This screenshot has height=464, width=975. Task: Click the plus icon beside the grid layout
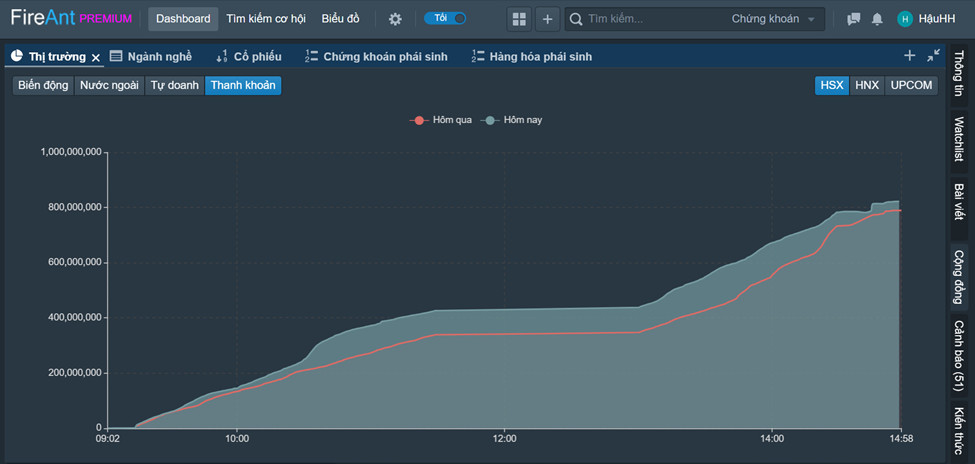[547, 19]
